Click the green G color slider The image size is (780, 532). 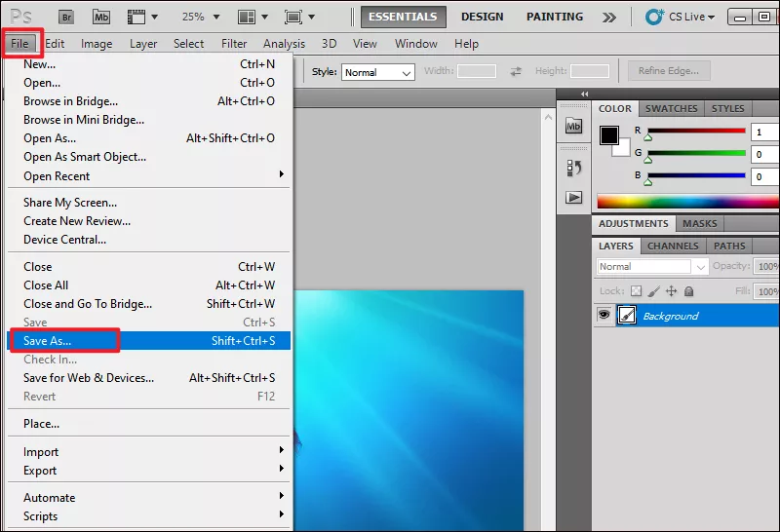(x=696, y=153)
